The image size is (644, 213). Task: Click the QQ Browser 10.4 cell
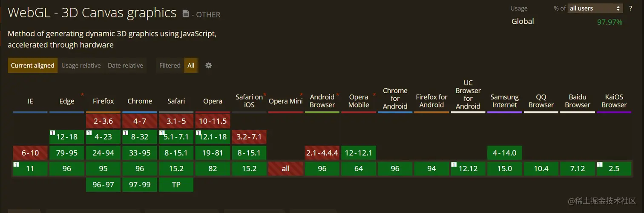541,169
